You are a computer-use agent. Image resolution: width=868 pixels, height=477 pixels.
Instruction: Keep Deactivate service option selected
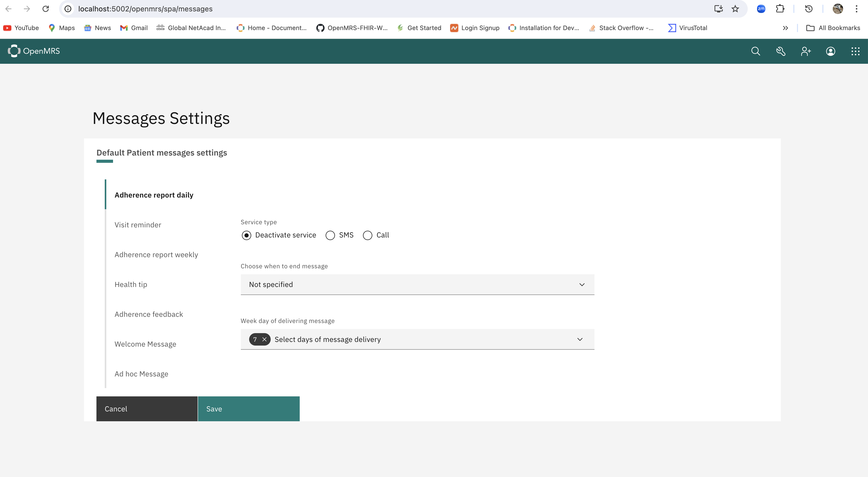pos(246,235)
